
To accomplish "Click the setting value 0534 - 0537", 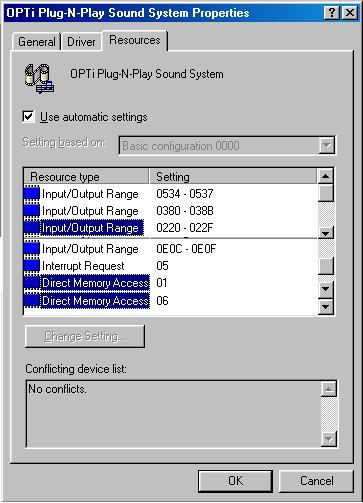I will [185, 194].
